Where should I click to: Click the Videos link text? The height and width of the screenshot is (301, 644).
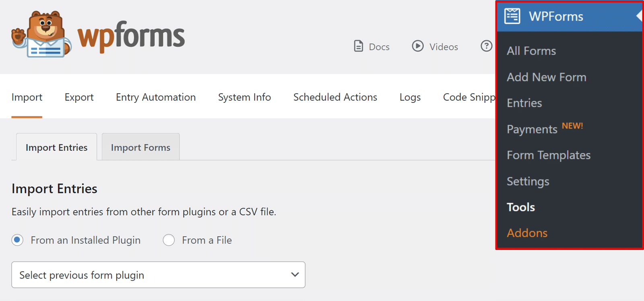(x=444, y=47)
